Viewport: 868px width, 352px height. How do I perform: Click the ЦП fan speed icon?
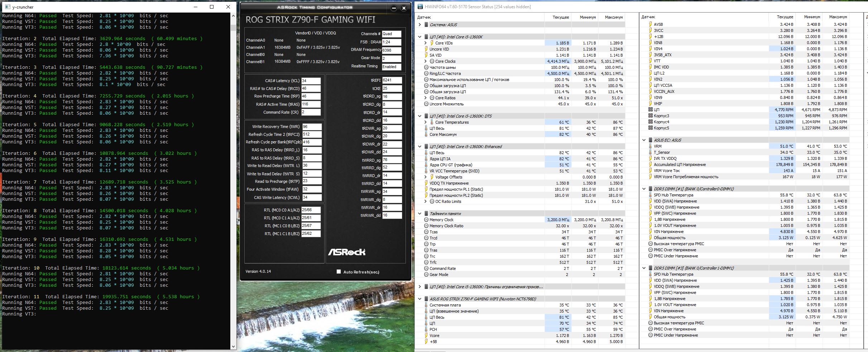coord(651,110)
